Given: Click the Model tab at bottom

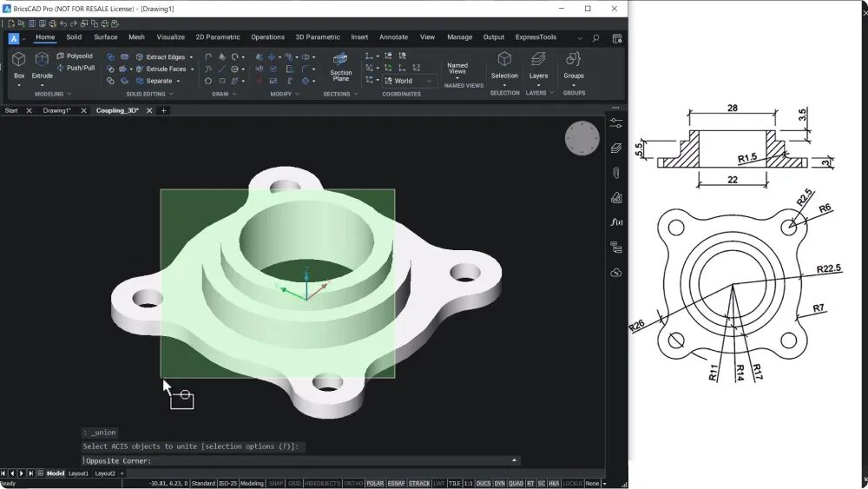Looking at the screenshot, I should (56, 473).
